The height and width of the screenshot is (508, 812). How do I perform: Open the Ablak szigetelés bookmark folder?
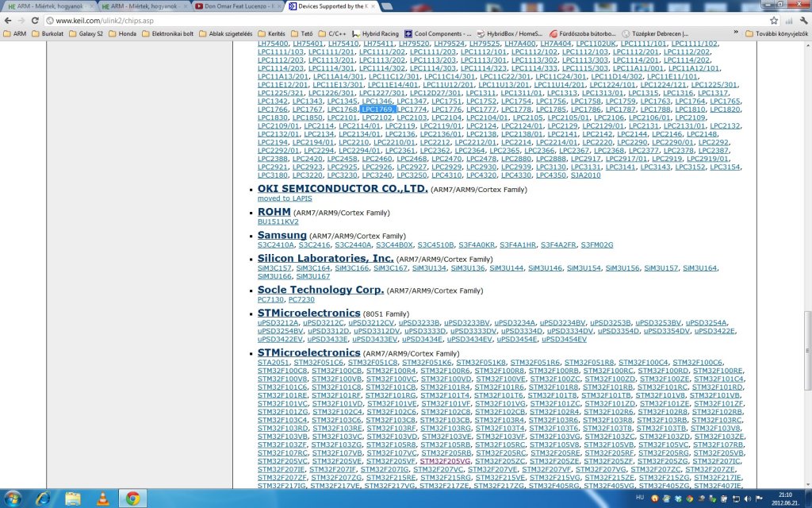[x=226, y=33]
